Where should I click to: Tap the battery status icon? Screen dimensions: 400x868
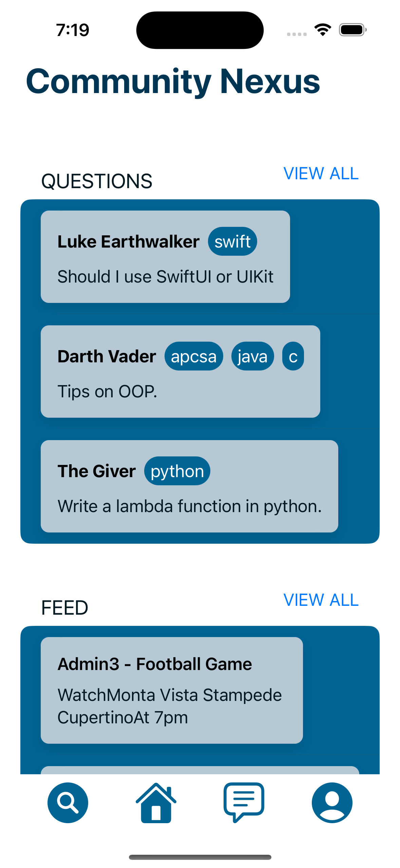[x=353, y=30]
